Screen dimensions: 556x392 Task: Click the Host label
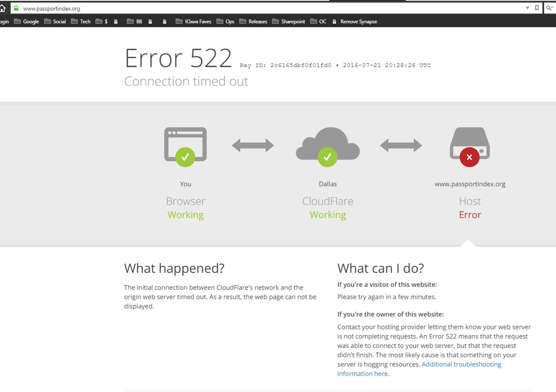coord(470,201)
